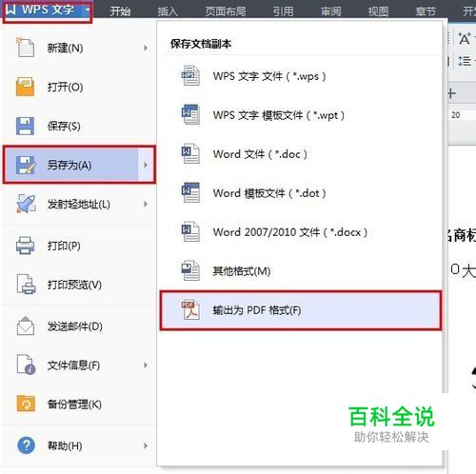Click the Save As disk-with-pencil icon
This screenshot has width=476, height=474.
click(26, 165)
